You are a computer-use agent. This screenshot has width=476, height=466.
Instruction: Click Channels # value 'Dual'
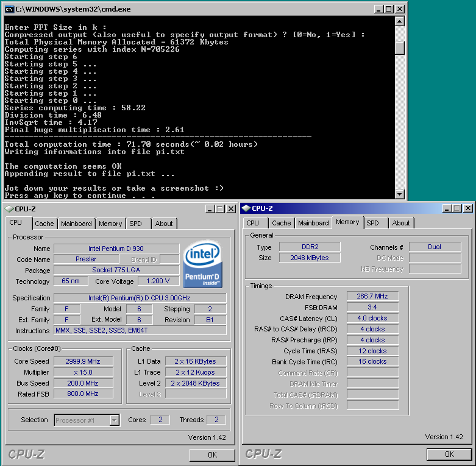point(435,247)
